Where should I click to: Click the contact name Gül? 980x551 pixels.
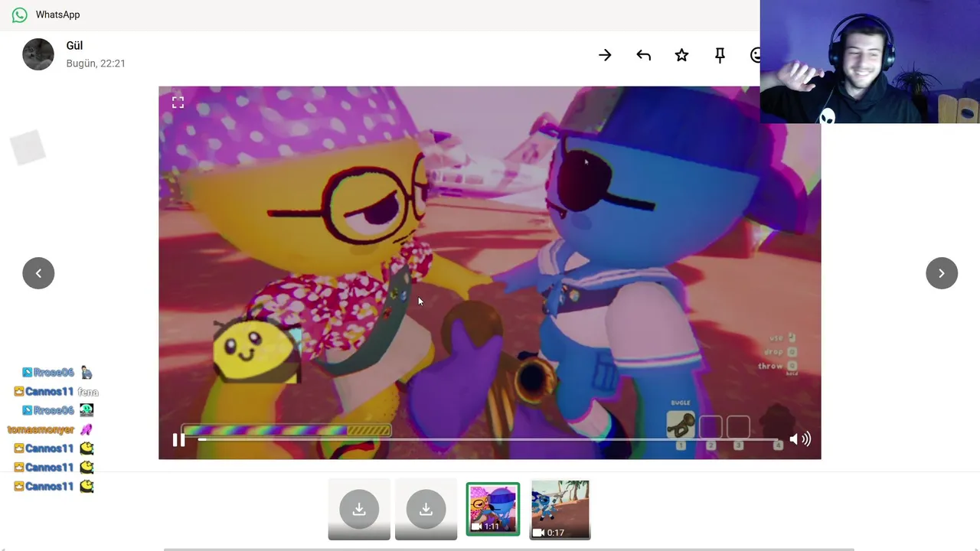pos(74,46)
